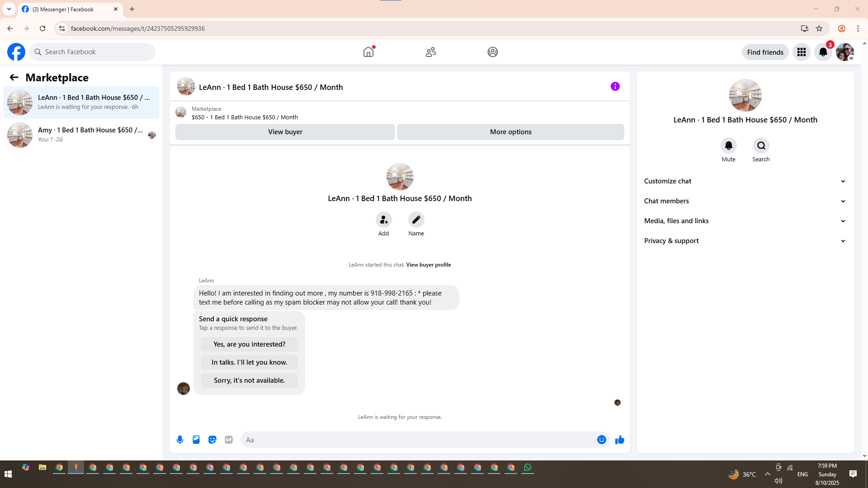Go to Facebook Home tab

pyautogui.click(x=368, y=52)
